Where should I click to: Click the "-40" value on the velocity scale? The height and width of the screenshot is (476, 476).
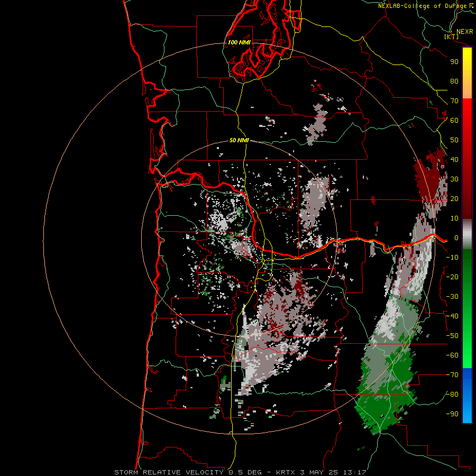coord(452,316)
